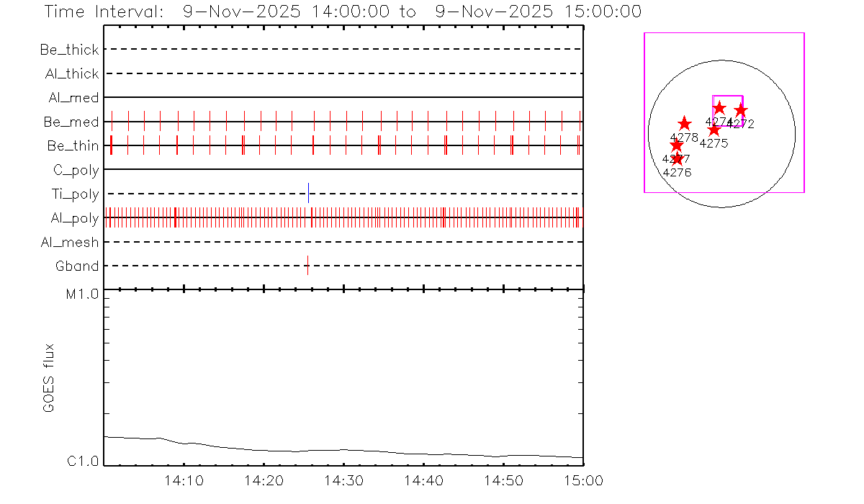Click the M1.0 flux level label
The image size is (864, 504).
(x=83, y=294)
